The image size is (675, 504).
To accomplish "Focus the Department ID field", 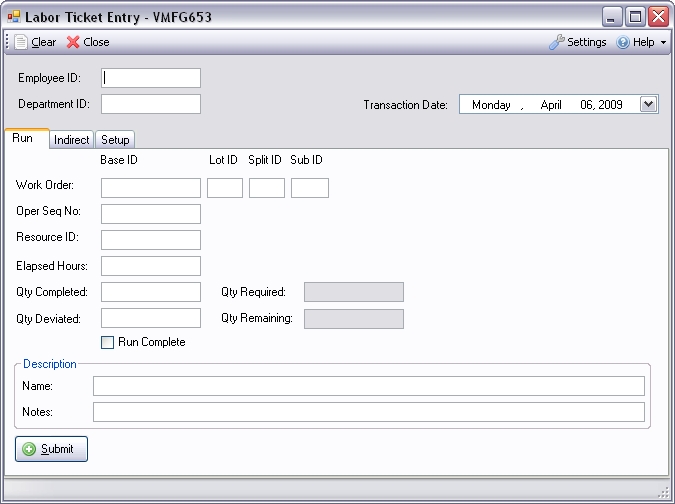I will (x=151, y=104).
